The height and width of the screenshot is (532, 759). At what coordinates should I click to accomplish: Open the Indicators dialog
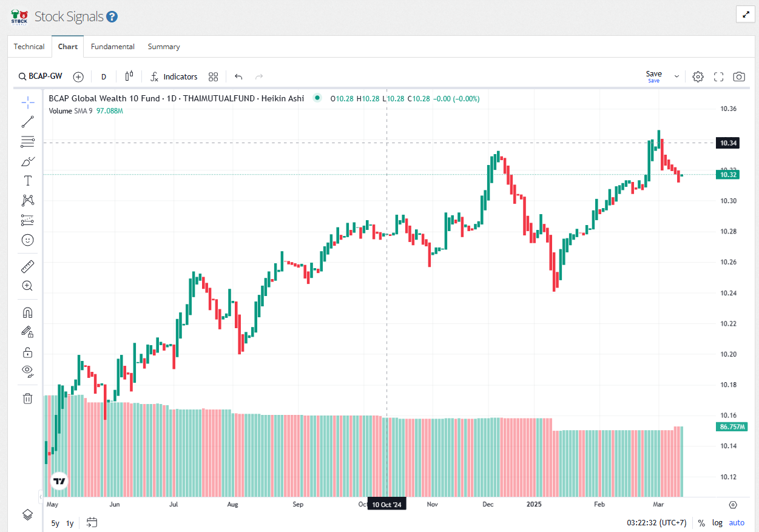[x=174, y=76]
